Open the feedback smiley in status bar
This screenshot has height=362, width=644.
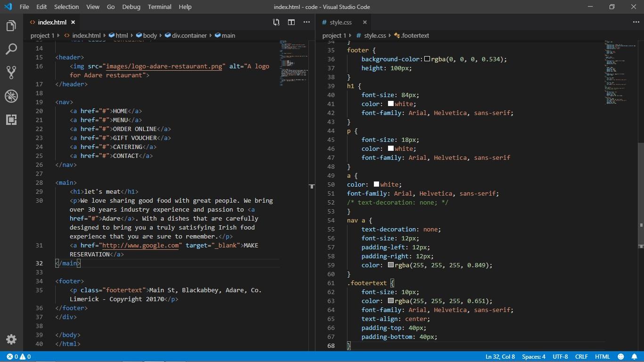point(621,357)
